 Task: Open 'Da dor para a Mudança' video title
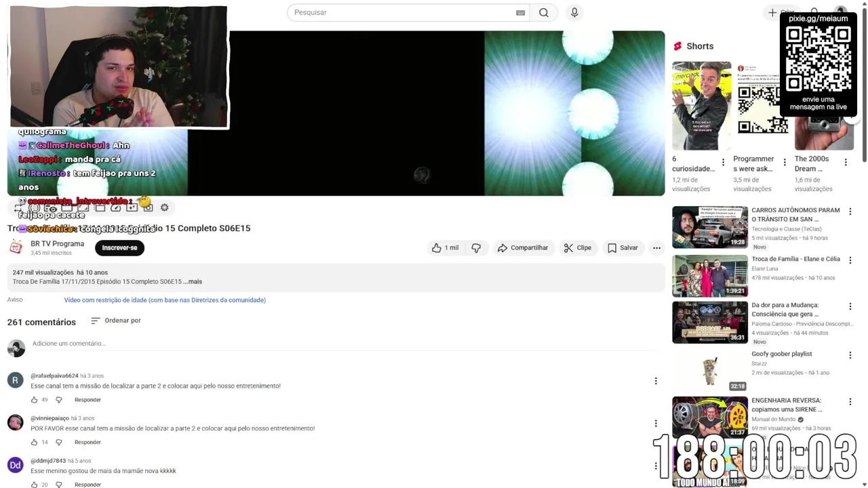click(x=785, y=310)
